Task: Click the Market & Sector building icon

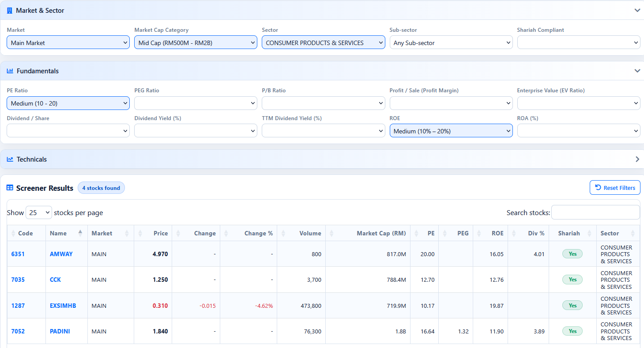Action: click(x=9, y=10)
